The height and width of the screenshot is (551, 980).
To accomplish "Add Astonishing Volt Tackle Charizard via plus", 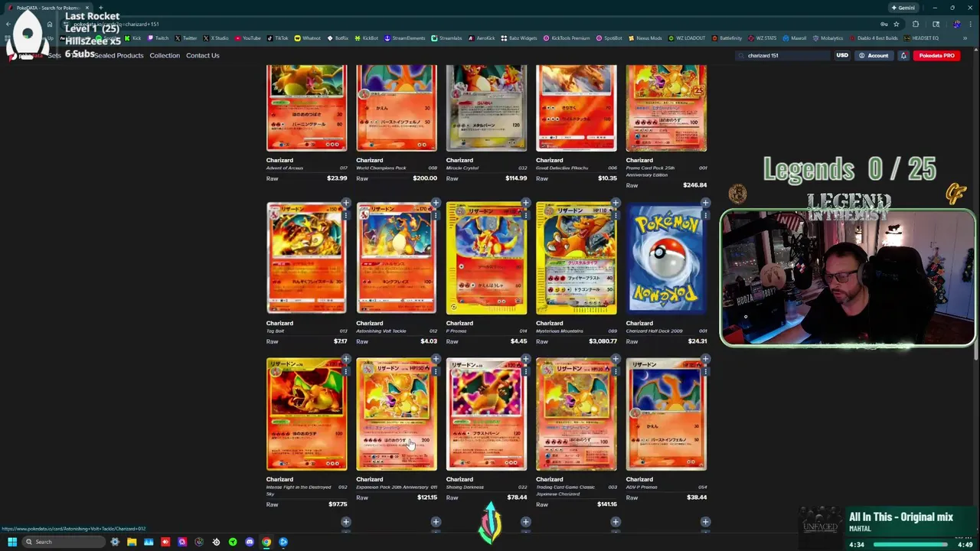I will [x=436, y=204].
